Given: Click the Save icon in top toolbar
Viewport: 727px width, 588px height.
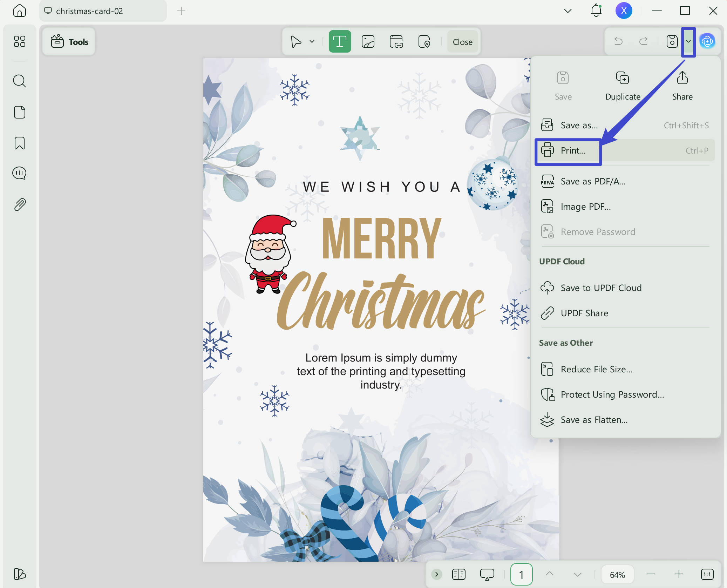Looking at the screenshot, I should (x=672, y=41).
